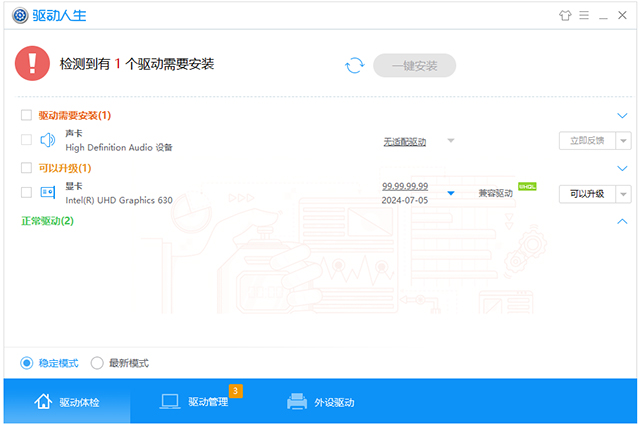
Task: Open driver version 99.99.99.99 link
Action: tap(405, 186)
